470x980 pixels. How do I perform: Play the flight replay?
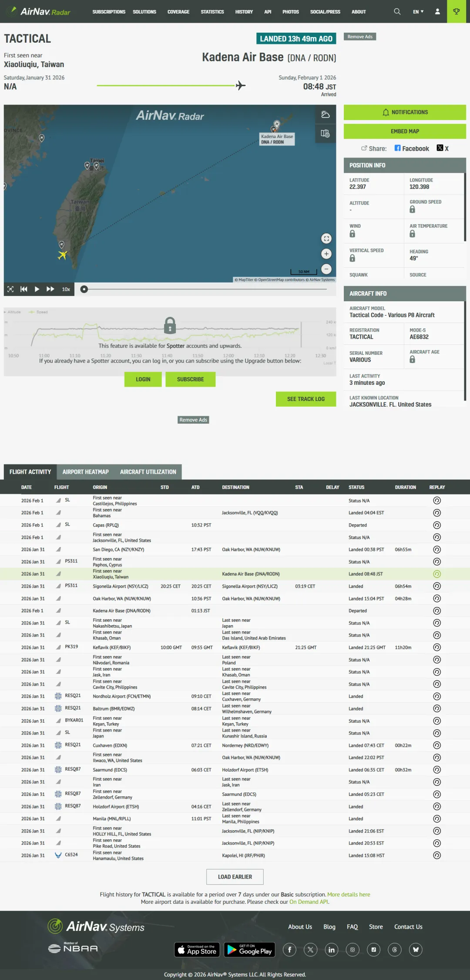[37, 289]
